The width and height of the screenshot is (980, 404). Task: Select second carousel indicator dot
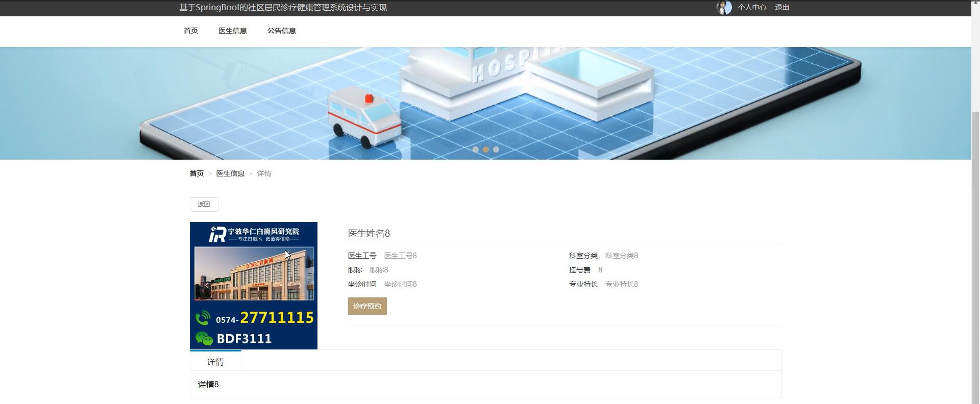(x=486, y=149)
